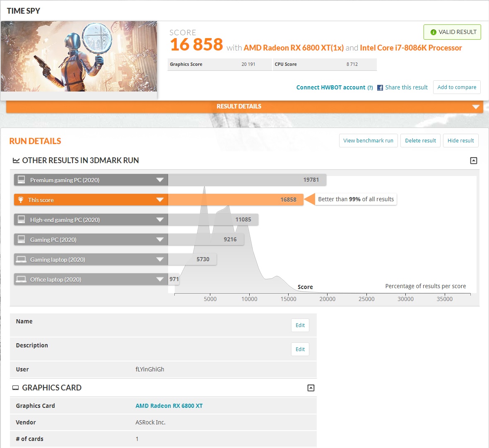Open AMD Radeon RX 6800 XT graphics card link
This screenshot has width=489, height=448.
[169, 406]
